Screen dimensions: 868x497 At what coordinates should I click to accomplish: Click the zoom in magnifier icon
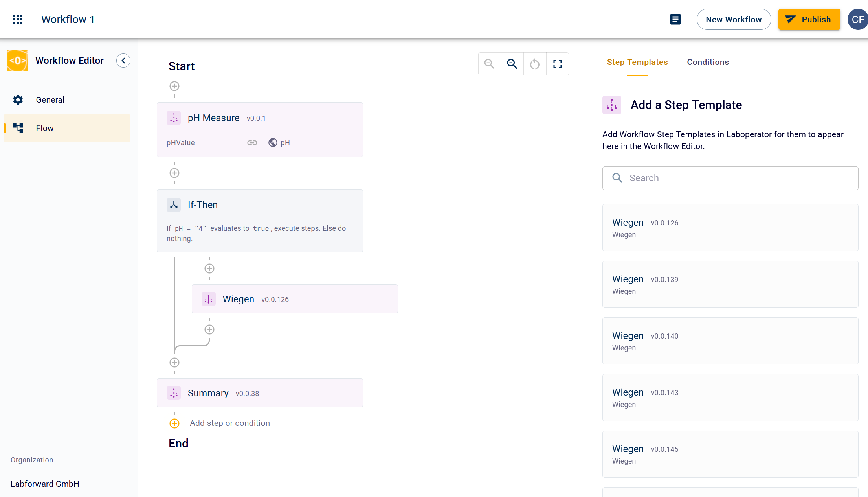tap(489, 64)
